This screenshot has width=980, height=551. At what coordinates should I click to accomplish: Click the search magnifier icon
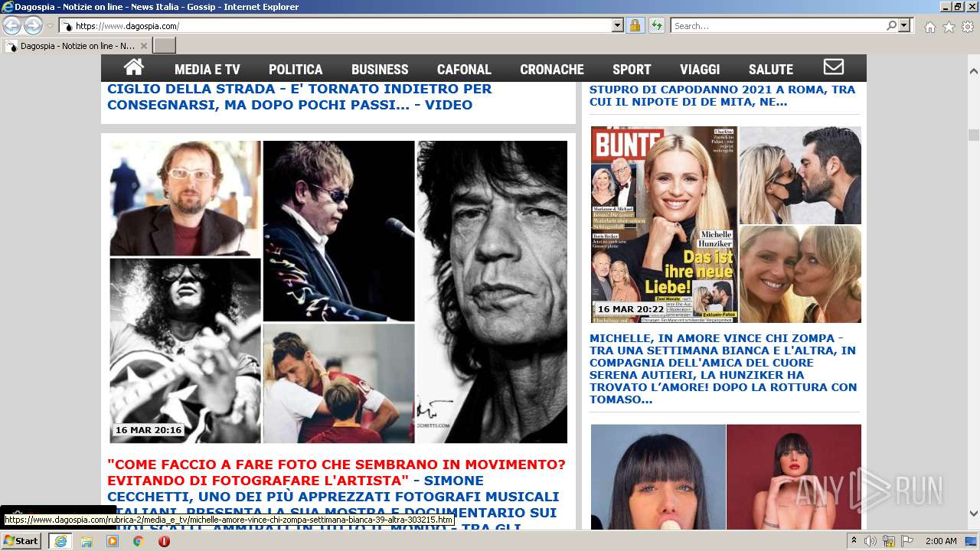891,26
